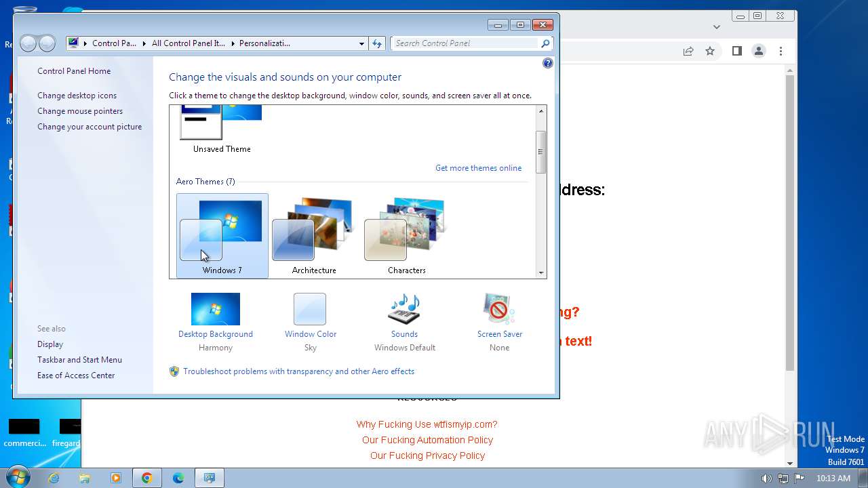Click Chrome page's vertical scrollbar
This screenshot has width=868, height=488.
[x=790, y=223]
